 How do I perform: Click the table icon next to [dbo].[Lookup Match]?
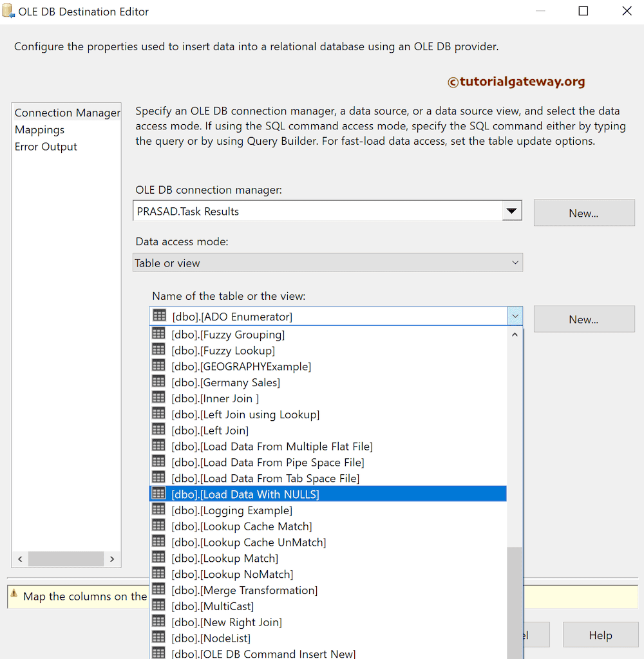click(x=158, y=557)
